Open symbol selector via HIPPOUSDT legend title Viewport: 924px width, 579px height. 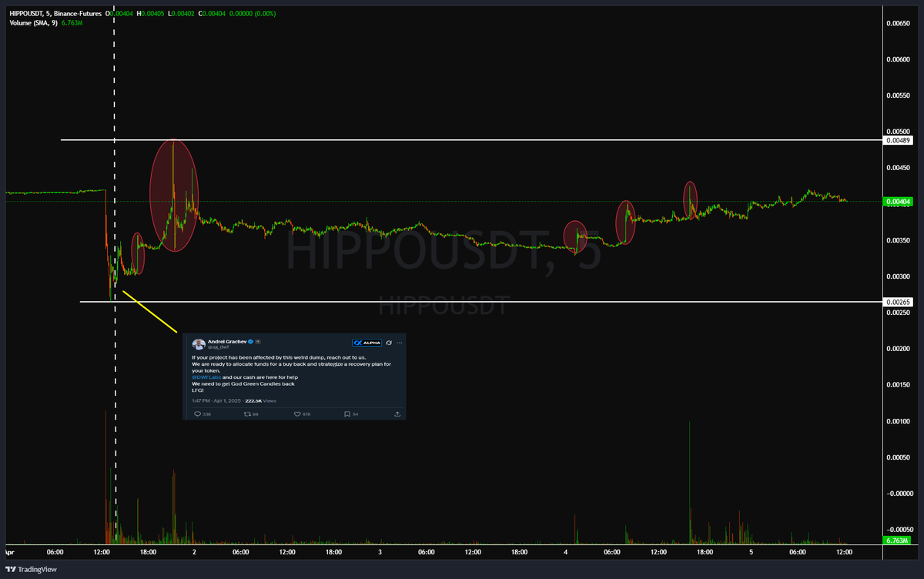pos(25,13)
